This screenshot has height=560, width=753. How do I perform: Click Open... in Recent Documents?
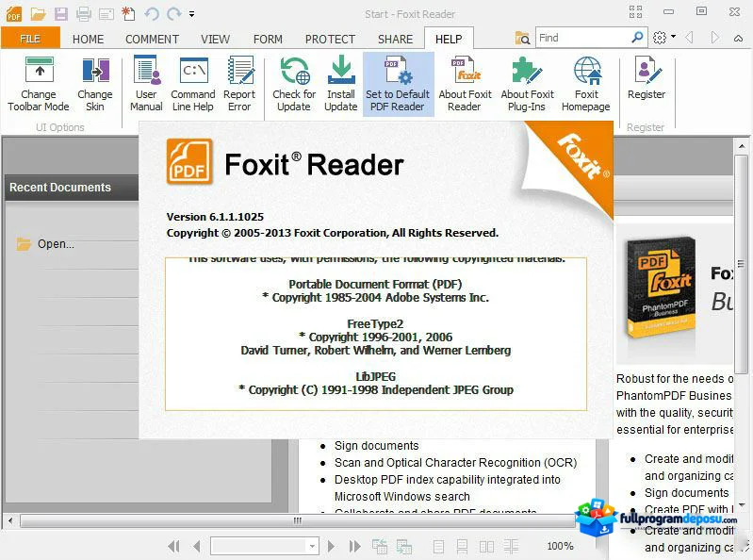point(45,244)
